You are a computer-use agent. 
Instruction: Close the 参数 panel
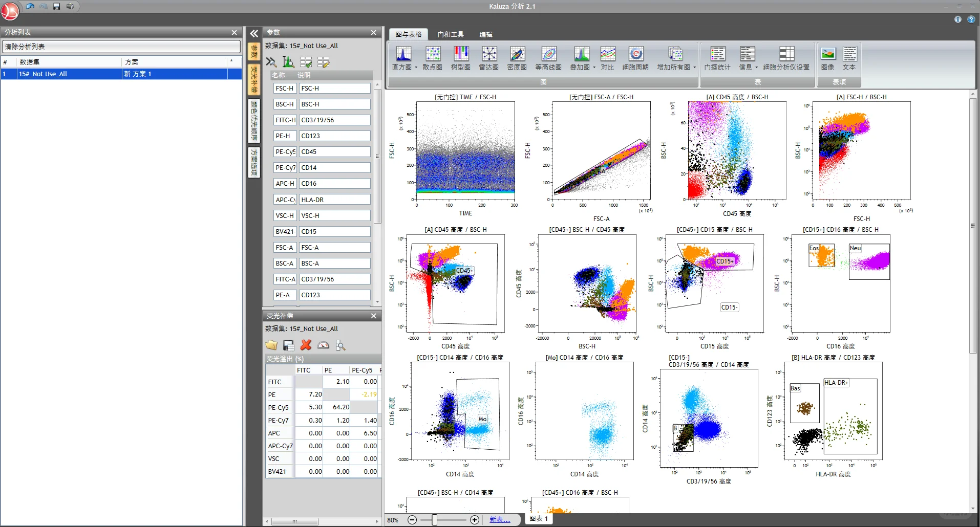point(374,32)
